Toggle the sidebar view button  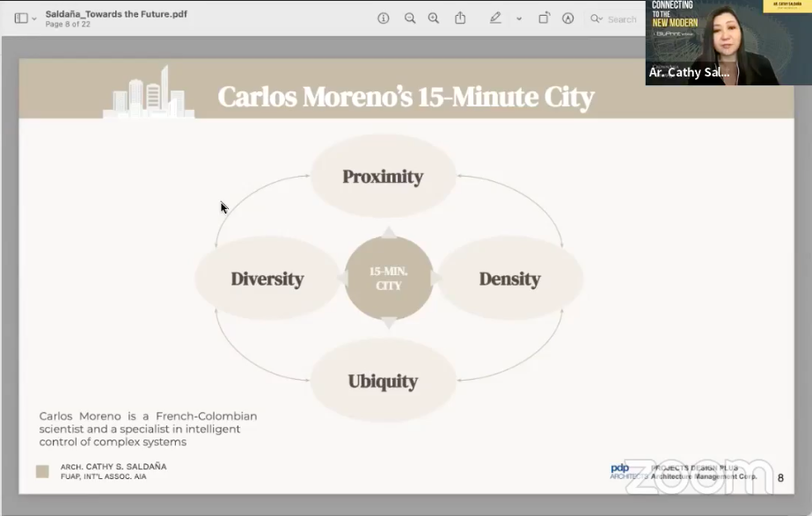[x=20, y=18]
